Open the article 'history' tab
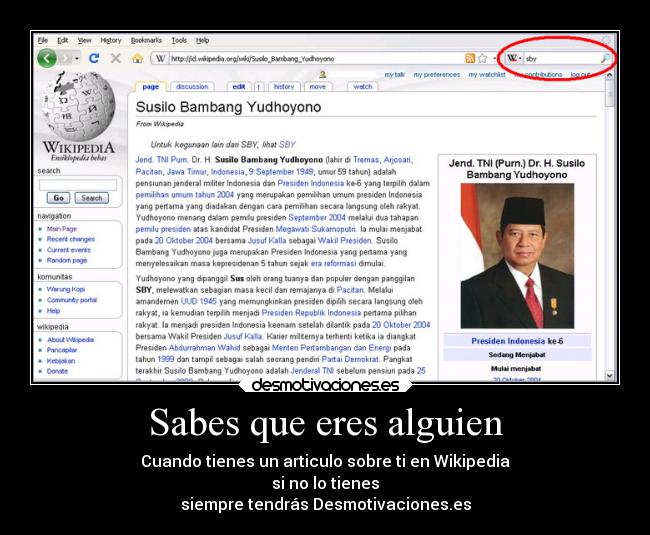This screenshot has height=535, width=650. 284,87
